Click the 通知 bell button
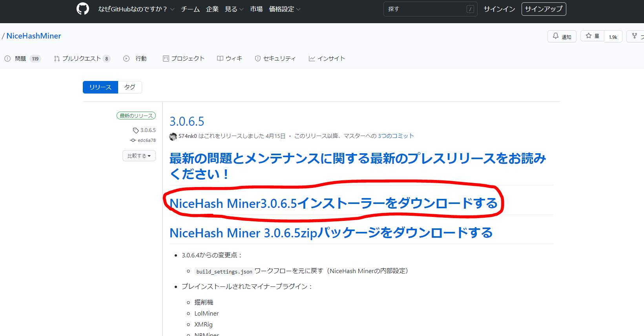 tap(562, 37)
